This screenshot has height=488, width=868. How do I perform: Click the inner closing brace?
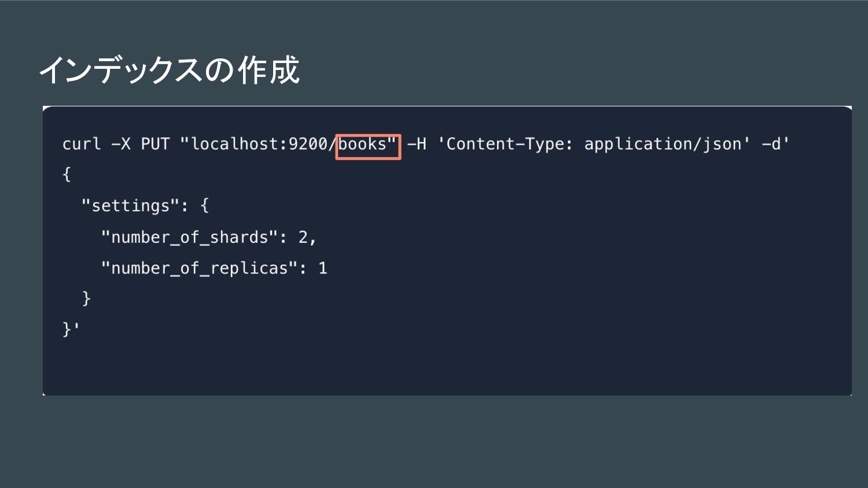point(86,298)
